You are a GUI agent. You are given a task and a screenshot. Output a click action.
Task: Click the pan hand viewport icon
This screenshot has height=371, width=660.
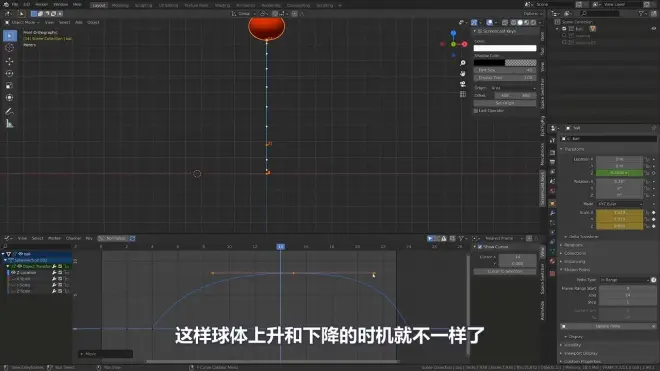(463, 73)
